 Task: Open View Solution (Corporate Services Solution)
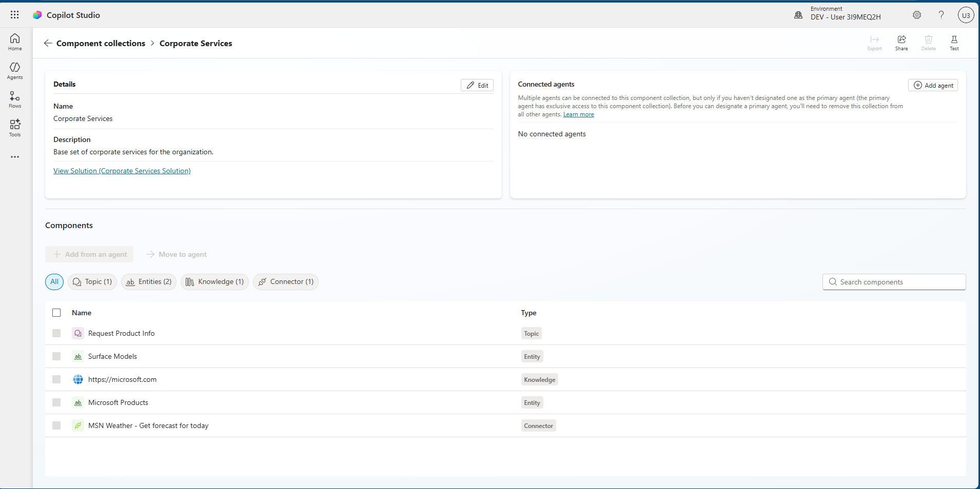pos(122,170)
